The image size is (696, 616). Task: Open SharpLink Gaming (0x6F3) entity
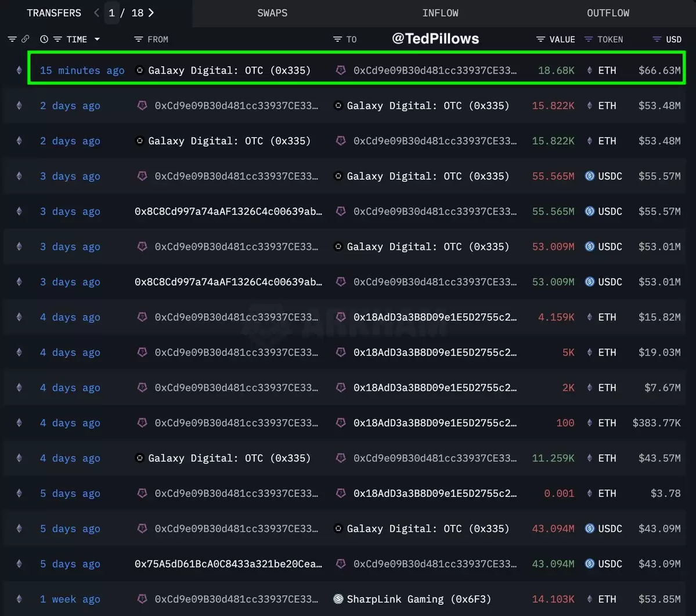(x=419, y=599)
